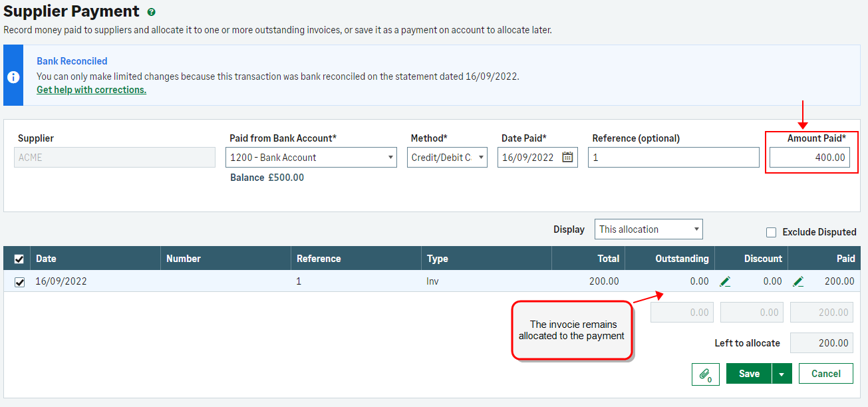868x407 pixels.
Task: Open the Date Paid calendar picker
Action: coord(567,158)
